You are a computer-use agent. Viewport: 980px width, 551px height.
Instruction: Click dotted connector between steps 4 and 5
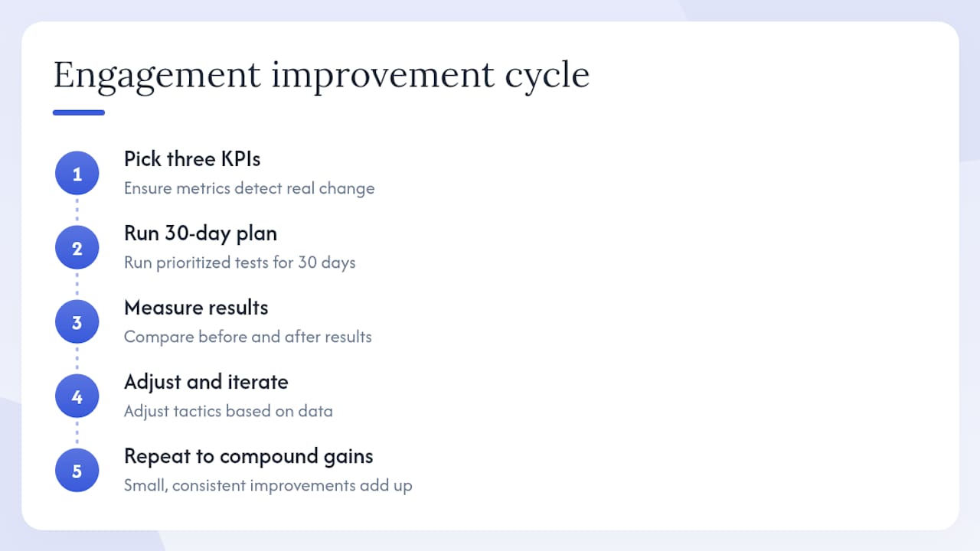pos(77,433)
